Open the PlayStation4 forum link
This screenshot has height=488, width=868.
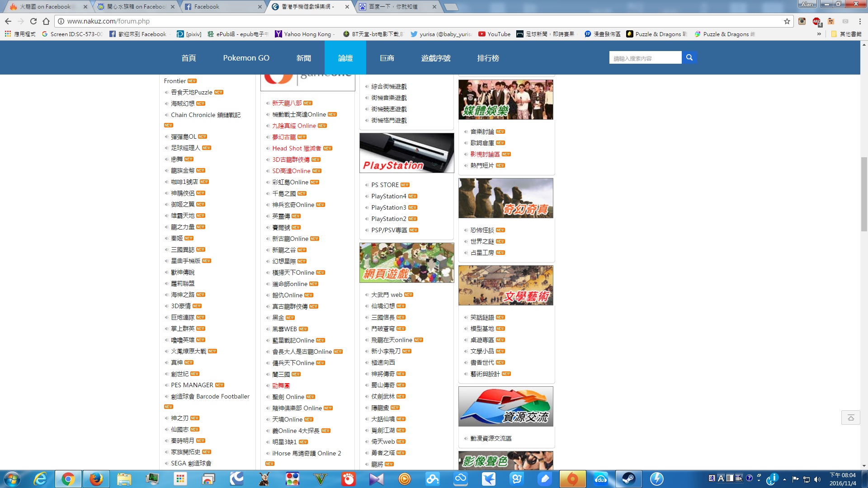click(388, 196)
